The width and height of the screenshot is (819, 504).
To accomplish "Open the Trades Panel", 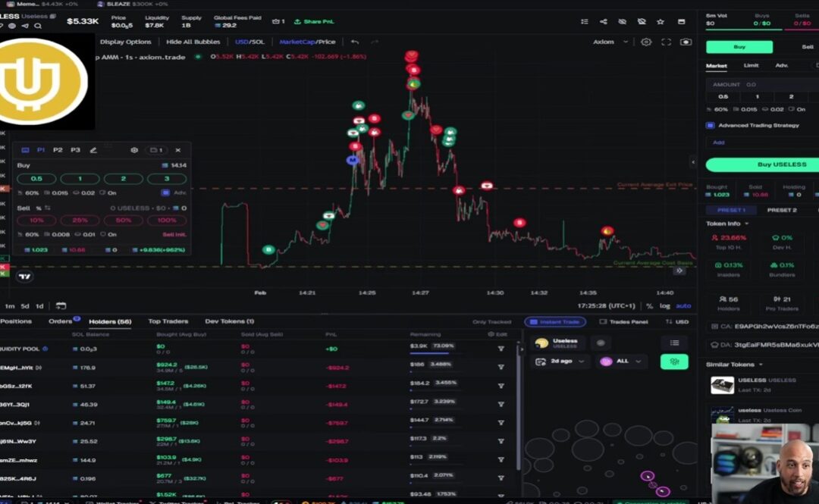I will (x=623, y=321).
